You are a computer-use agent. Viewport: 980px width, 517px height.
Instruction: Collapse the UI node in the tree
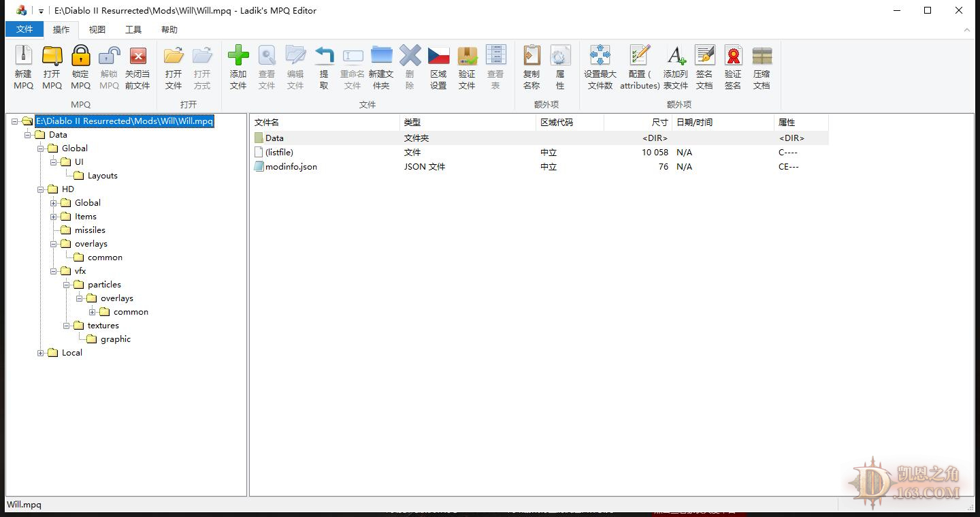(x=54, y=162)
